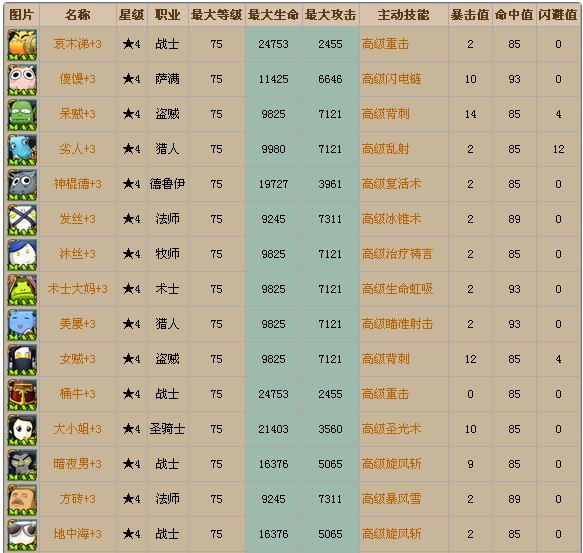Select the grey 神棍德+3 character icon
583x553 pixels.
[22, 184]
